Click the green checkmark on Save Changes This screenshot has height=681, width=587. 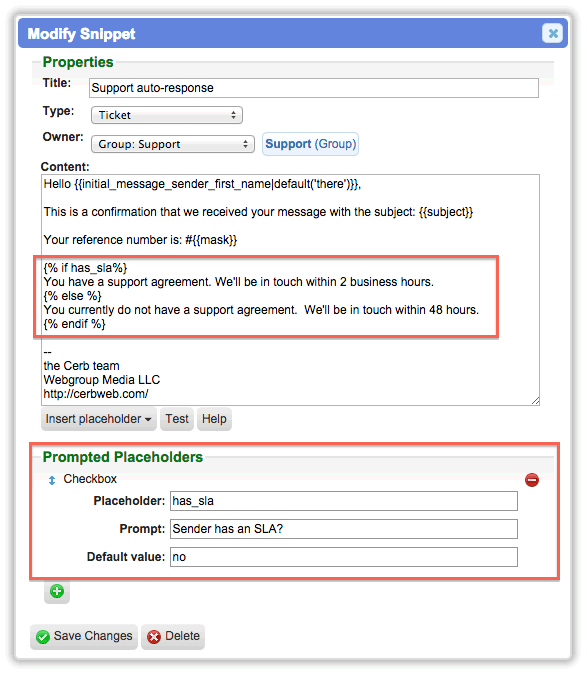pyautogui.click(x=43, y=637)
